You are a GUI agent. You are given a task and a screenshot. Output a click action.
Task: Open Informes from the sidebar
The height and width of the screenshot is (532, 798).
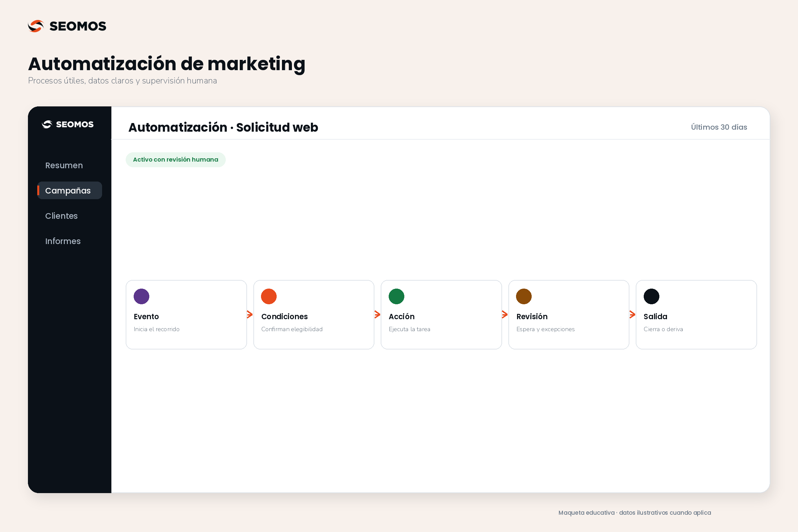(63, 241)
